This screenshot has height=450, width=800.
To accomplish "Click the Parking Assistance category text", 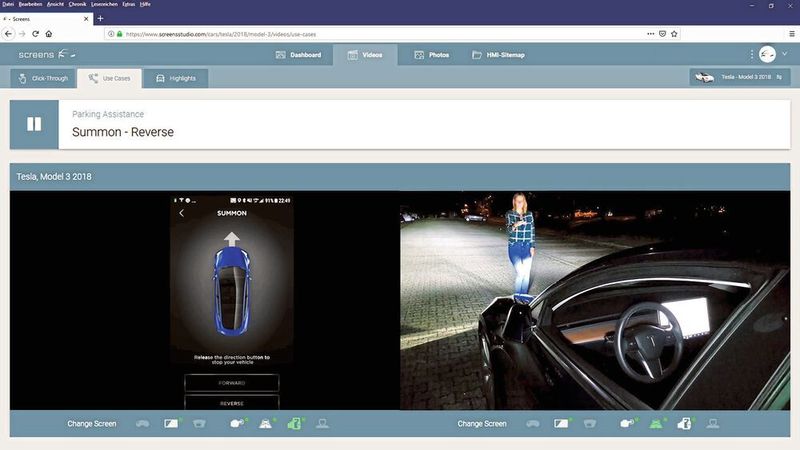I will tap(108, 114).
